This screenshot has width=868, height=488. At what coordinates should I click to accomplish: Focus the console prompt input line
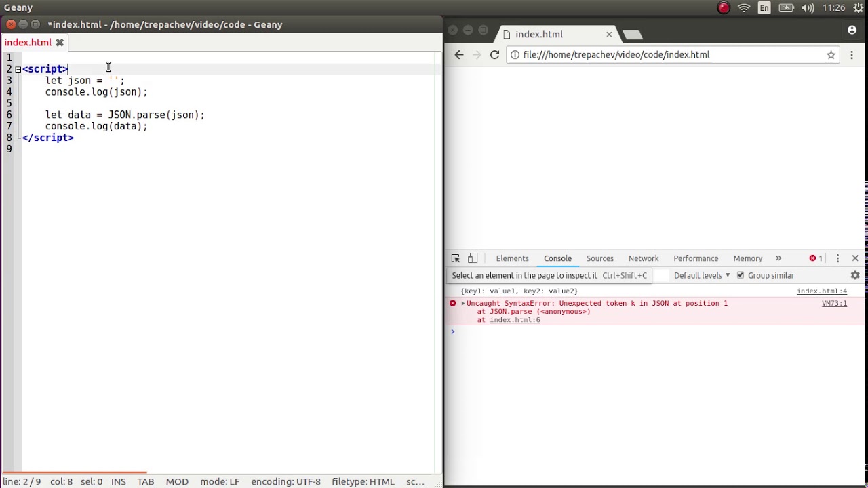(x=654, y=331)
